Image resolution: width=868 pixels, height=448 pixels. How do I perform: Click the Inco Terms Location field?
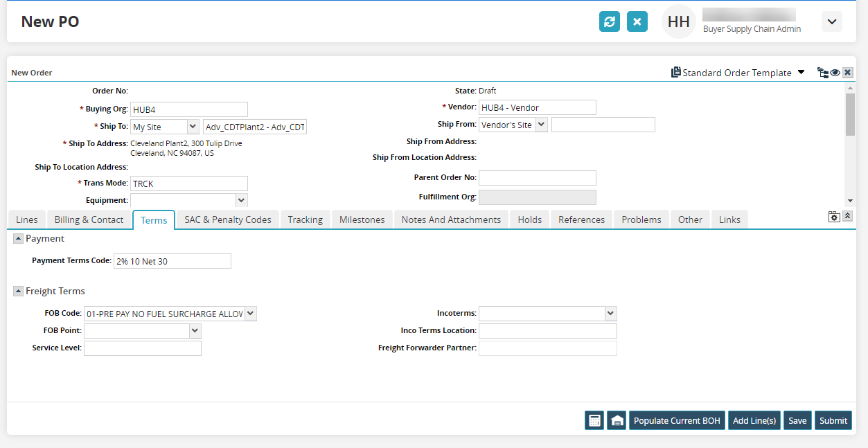click(x=548, y=331)
